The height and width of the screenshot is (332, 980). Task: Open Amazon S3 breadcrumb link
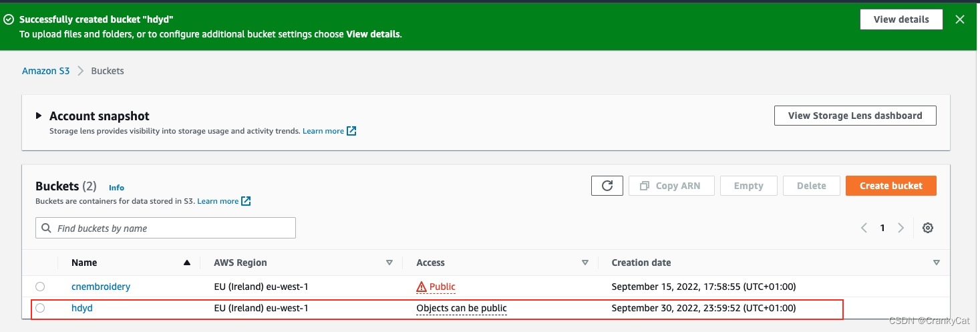[45, 71]
